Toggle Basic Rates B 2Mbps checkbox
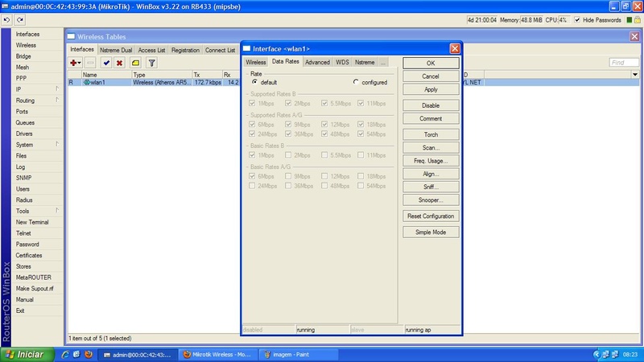The height and width of the screenshot is (362, 644). (x=288, y=155)
